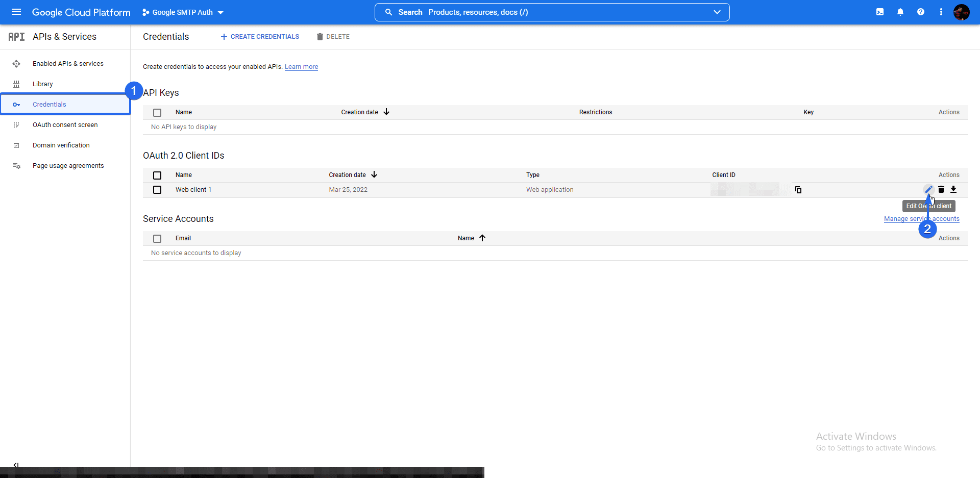Check the Web client 1 row checkbox
Screen dimensions: 980x478
pyautogui.click(x=157, y=190)
